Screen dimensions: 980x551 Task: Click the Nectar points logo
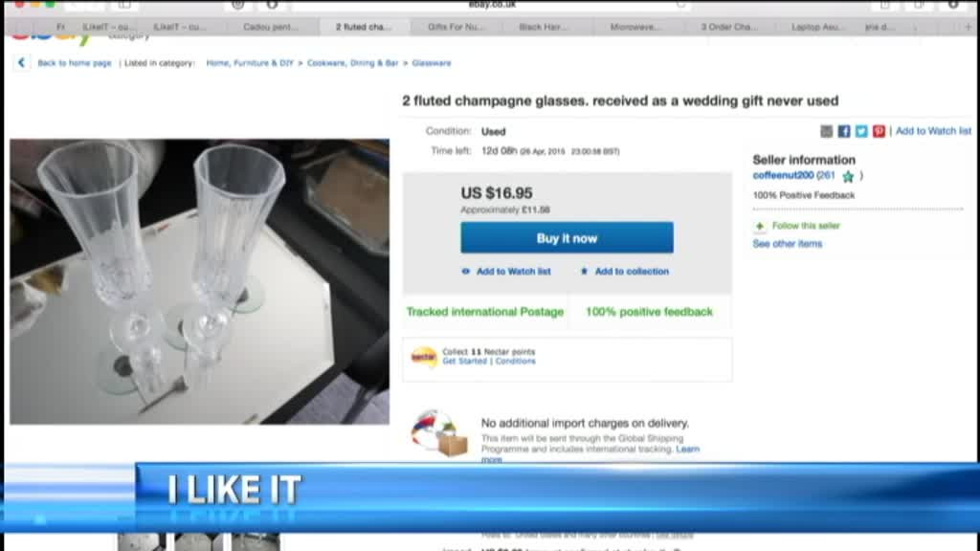[424, 358]
